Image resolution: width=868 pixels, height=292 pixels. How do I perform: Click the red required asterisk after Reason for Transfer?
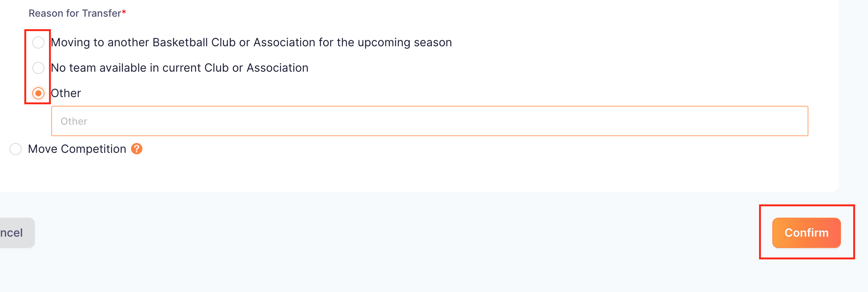(x=124, y=12)
